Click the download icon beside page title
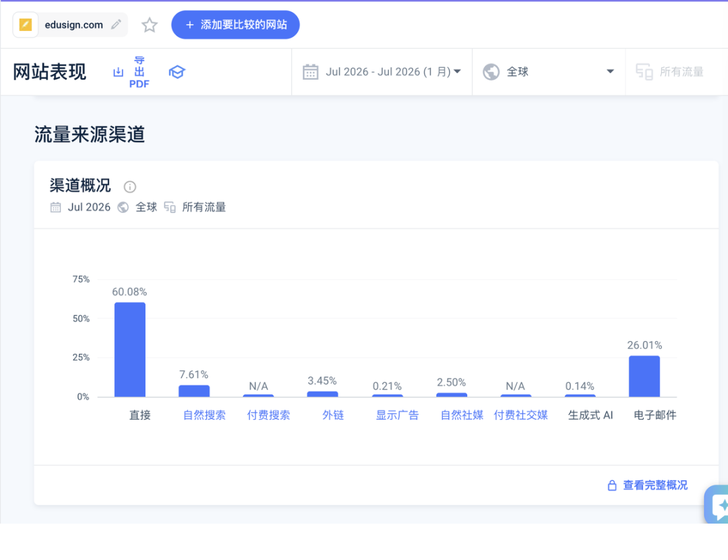728x560 pixels. pyautogui.click(x=119, y=72)
